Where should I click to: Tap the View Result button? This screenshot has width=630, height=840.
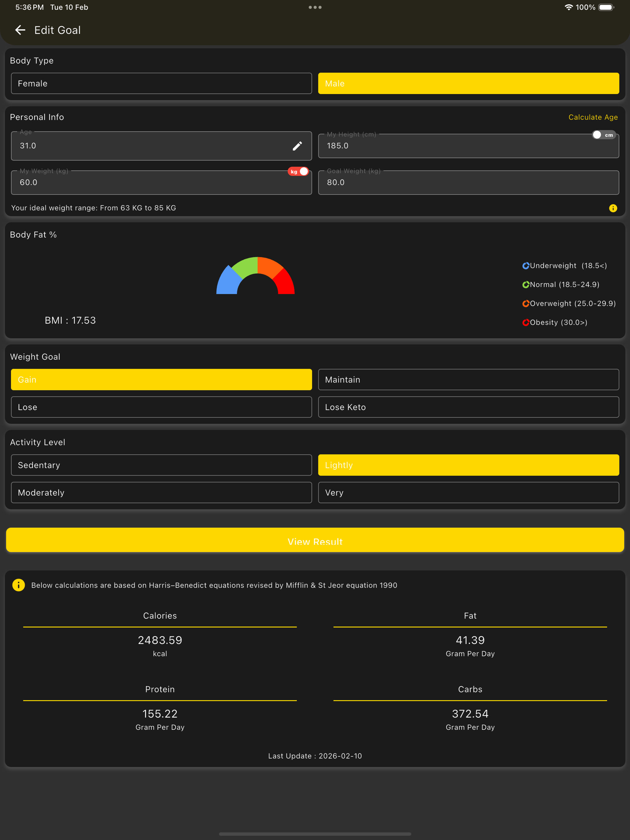tap(315, 540)
